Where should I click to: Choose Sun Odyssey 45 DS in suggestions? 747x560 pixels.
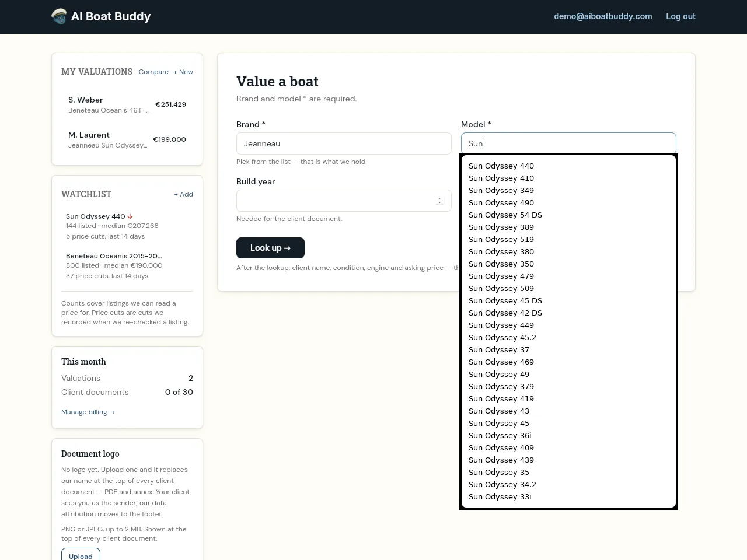click(568, 300)
